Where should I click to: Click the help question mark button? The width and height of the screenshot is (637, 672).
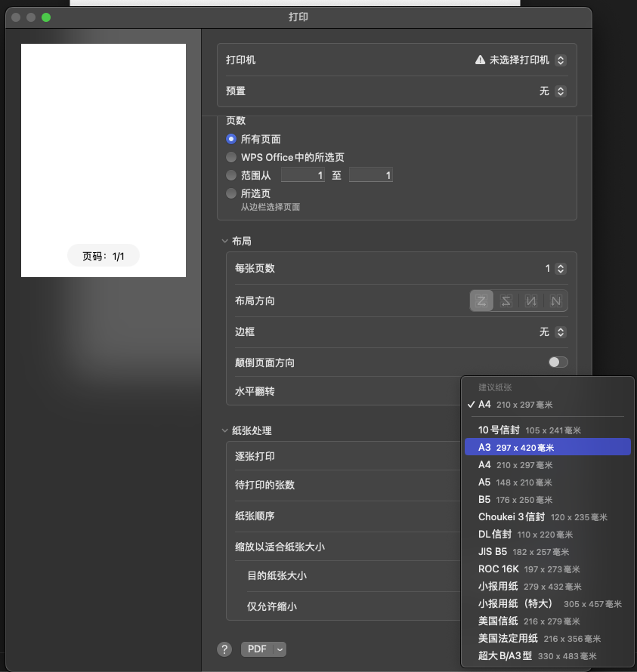(x=224, y=649)
